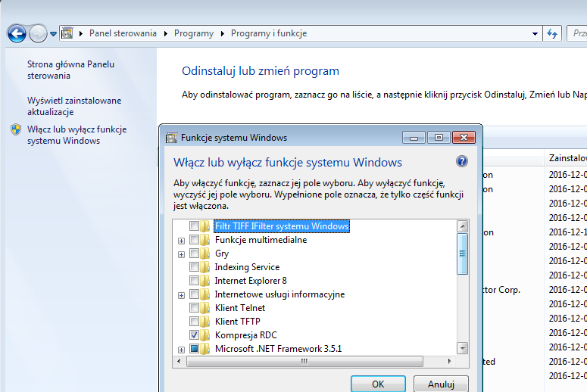
Task: Click the Forward navigation arrow button
Action: [x=38, y=33]
